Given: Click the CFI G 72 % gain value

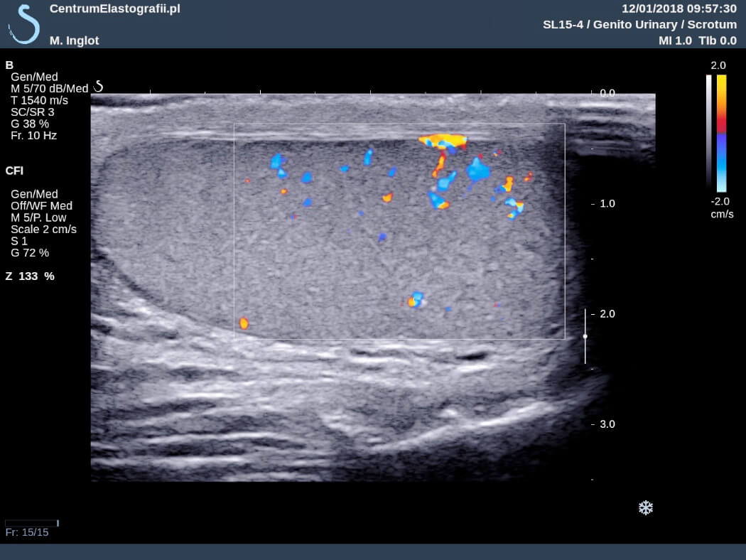Looking at the screenshot, I should (30, 252).
